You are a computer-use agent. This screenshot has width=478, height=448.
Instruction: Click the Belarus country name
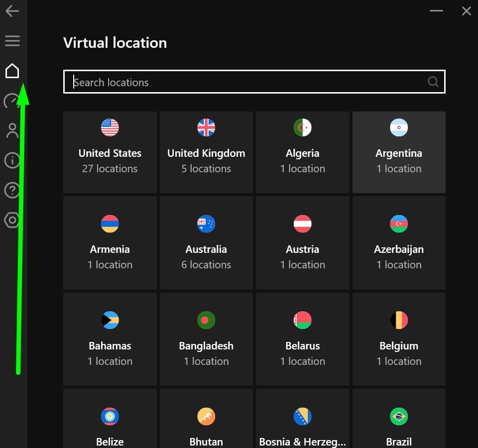point(302,346)
